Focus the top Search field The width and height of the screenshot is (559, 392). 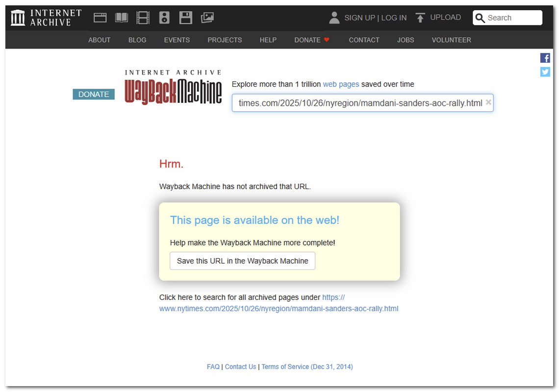508,18
